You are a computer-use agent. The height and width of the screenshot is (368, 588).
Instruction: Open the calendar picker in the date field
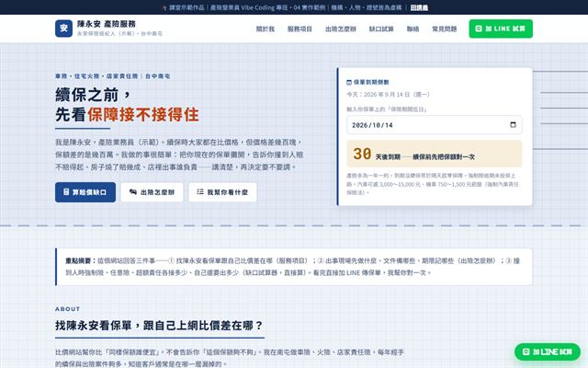513,125
